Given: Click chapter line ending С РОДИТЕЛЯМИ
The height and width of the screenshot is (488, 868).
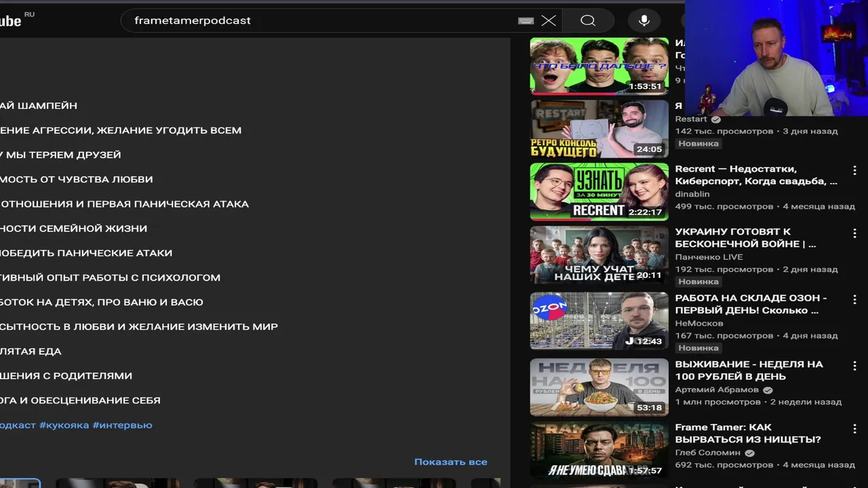Looking at the screenshot, I should 66,375.
